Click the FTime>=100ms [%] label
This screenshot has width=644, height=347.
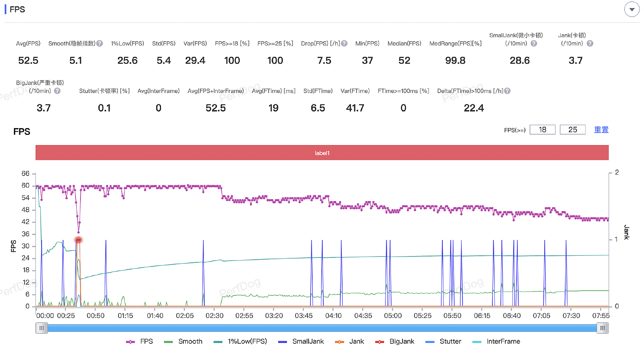point(403,91)
